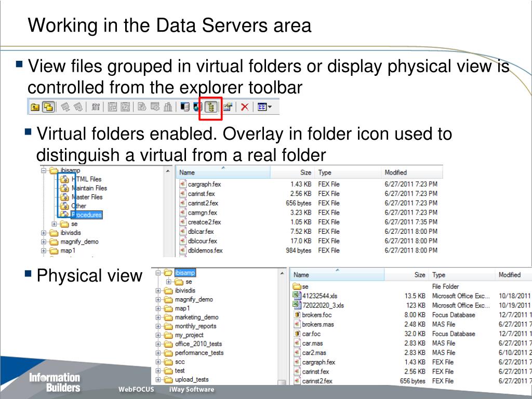Click the se folder icon in physical file list

tap(297, 286)
